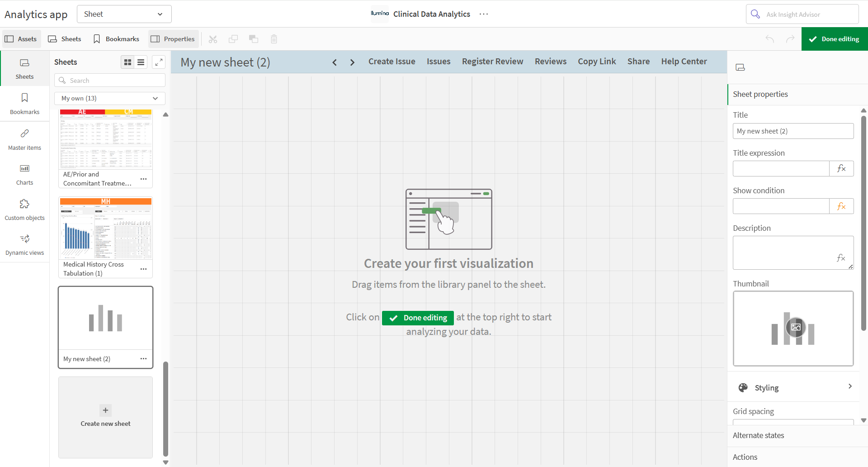Click Clinical Data Analytics app title

pyautogui.click(x=431, y=14)
